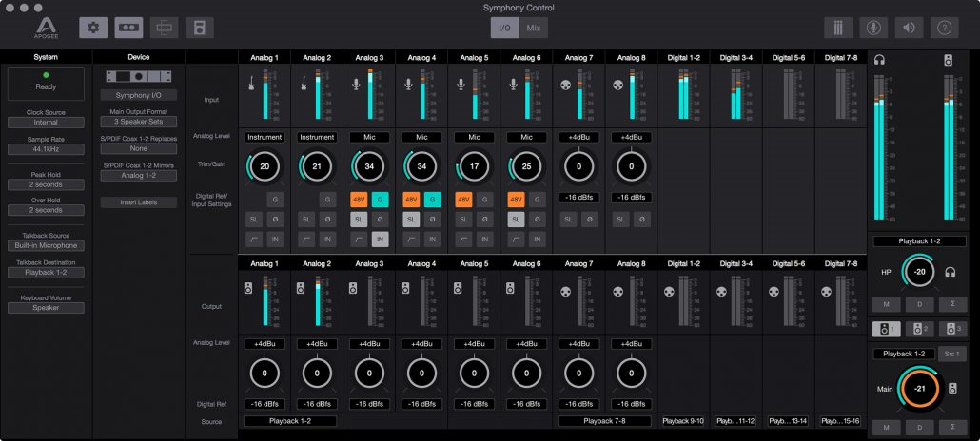Click the Main volume knob at -21

(x=919, y=388)
